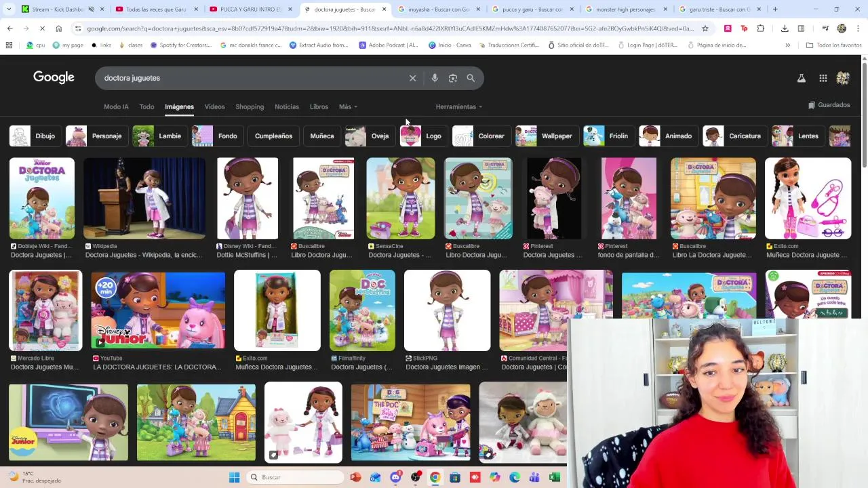The height and width of the screenshot is (488, 868).
Task: Open Microsoft Teams from taskbar
Action: 534,477
